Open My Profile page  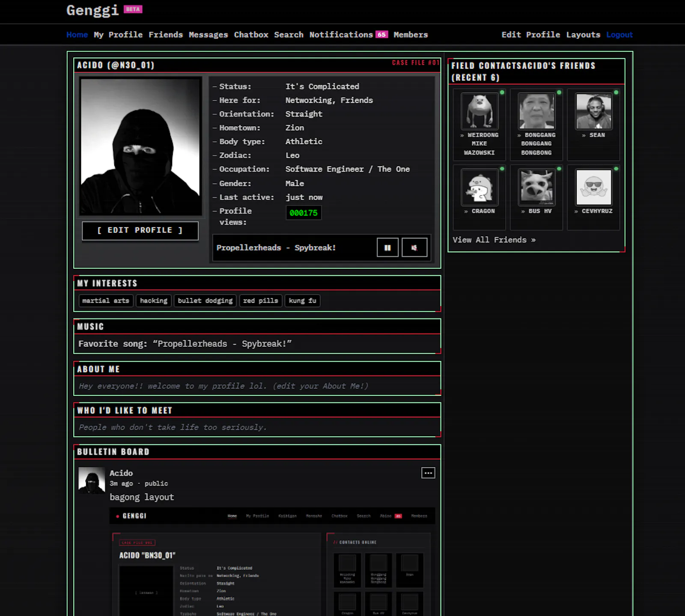pos(118,35)
